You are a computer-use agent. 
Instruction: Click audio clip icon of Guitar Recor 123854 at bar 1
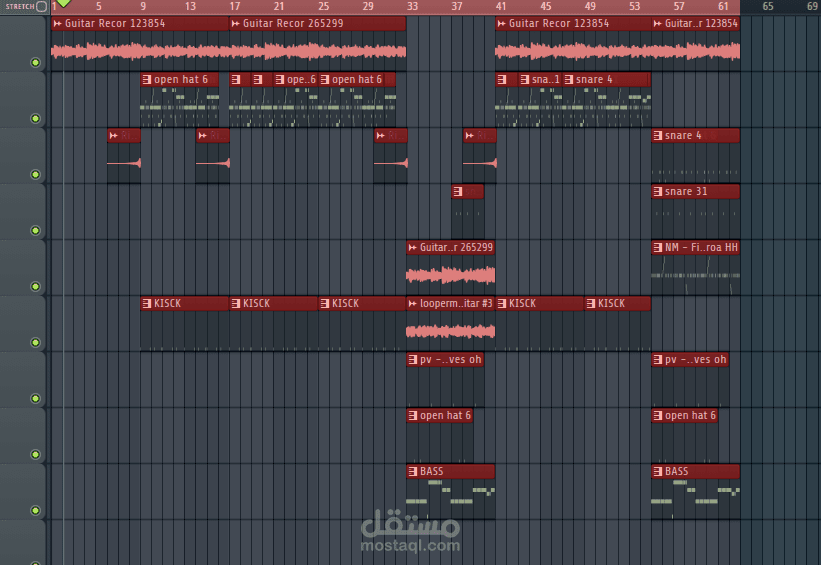pyautogui.click(x=58, y=24)
